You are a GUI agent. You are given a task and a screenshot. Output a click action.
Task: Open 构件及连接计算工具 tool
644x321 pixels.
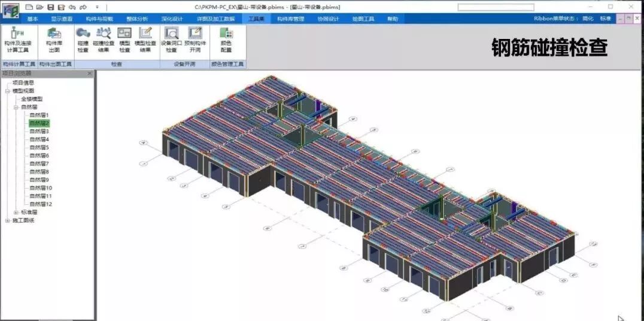18,40
